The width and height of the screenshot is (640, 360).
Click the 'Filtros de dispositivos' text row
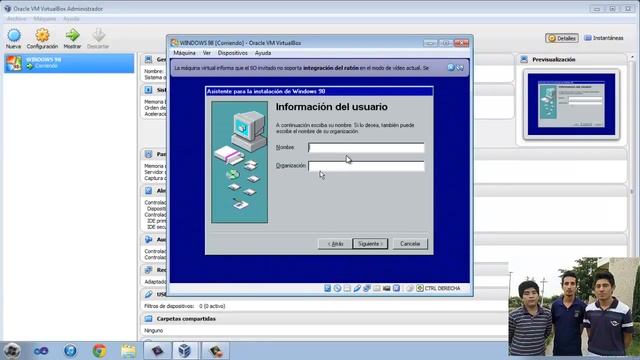tap(184, 306)
